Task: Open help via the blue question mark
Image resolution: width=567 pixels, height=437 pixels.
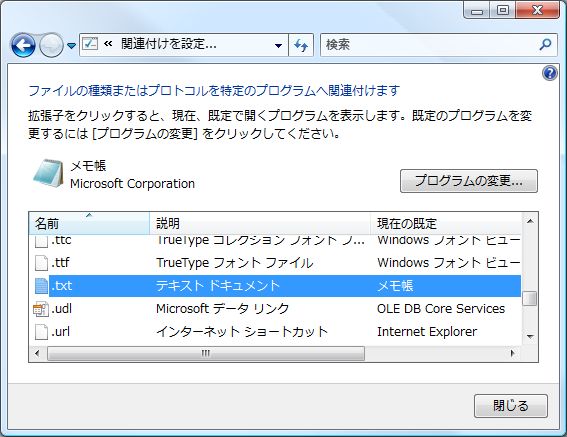Action: click(x=549, y=73)
